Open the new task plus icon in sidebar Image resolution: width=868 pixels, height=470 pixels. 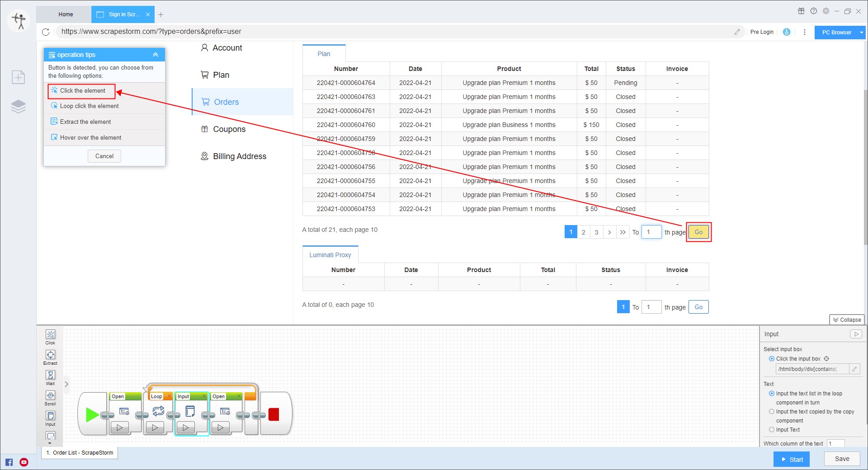point(19,77)
